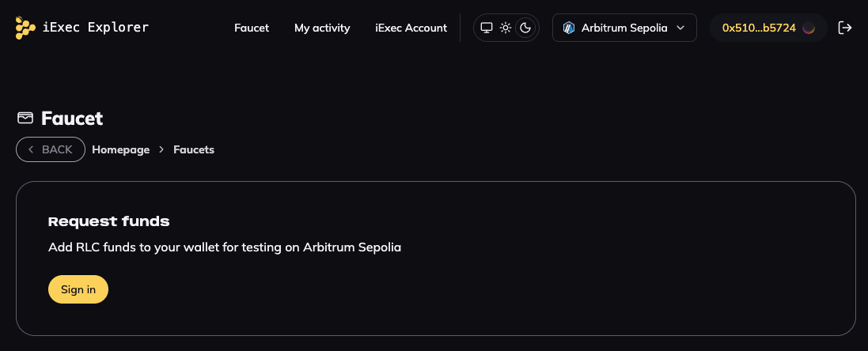Open the Faucet navigation item

tap(252, 28)
